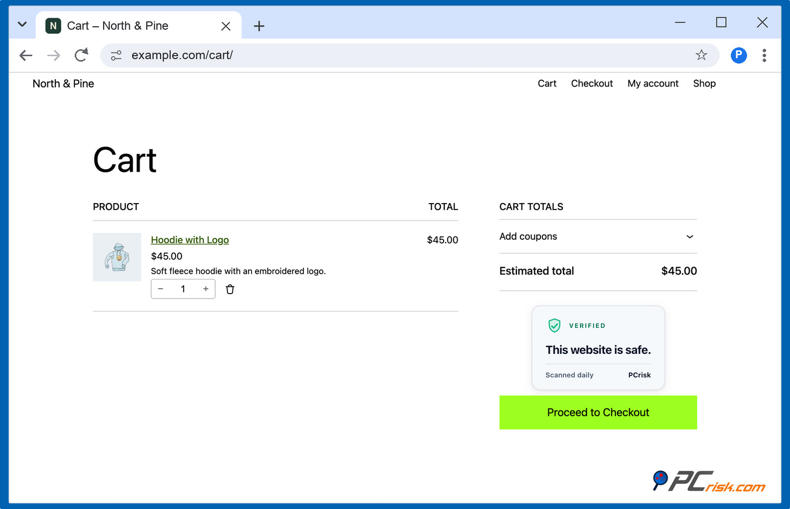Screen dimensions: 790x509
Task: Close the browser window
Action: click(x=762, y=23)
